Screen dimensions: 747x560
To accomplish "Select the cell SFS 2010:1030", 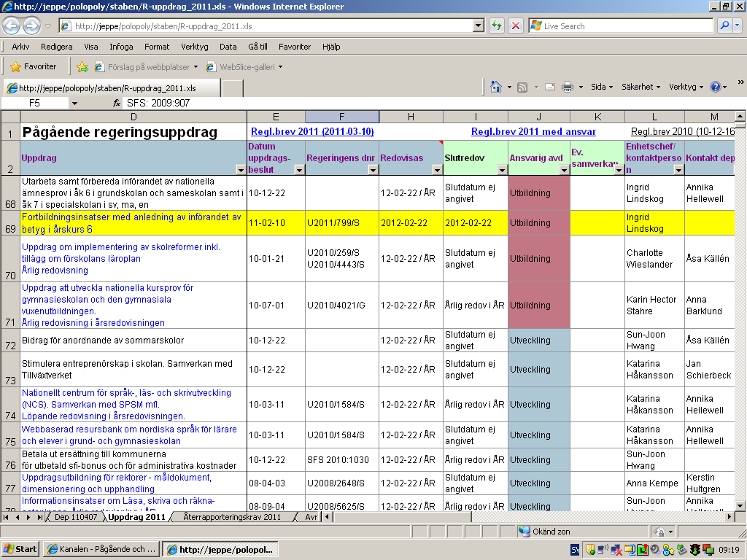I will tap(342, 460).
